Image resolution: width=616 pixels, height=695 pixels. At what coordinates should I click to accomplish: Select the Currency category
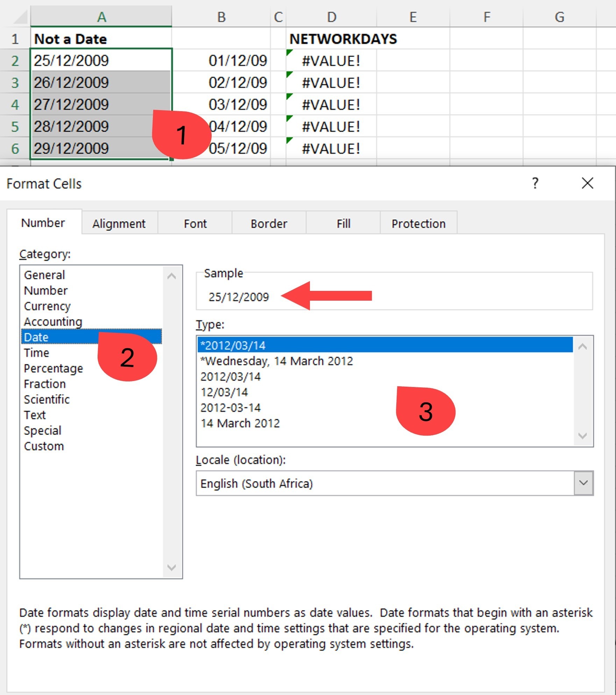coord(47,306)
